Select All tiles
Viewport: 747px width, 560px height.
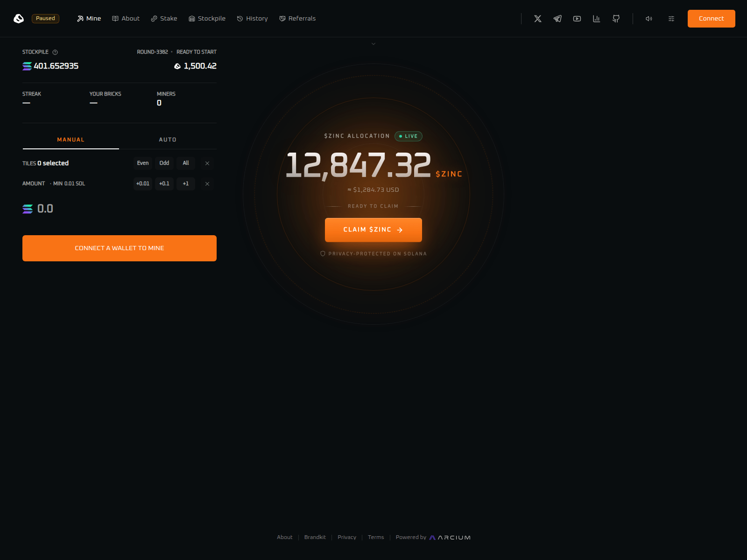(186, 163)
